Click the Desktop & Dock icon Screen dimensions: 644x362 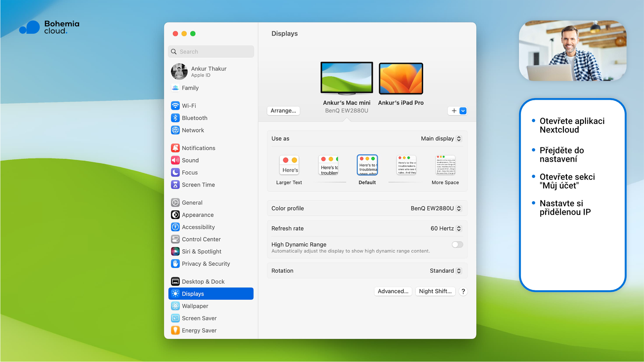pos(175,282)
